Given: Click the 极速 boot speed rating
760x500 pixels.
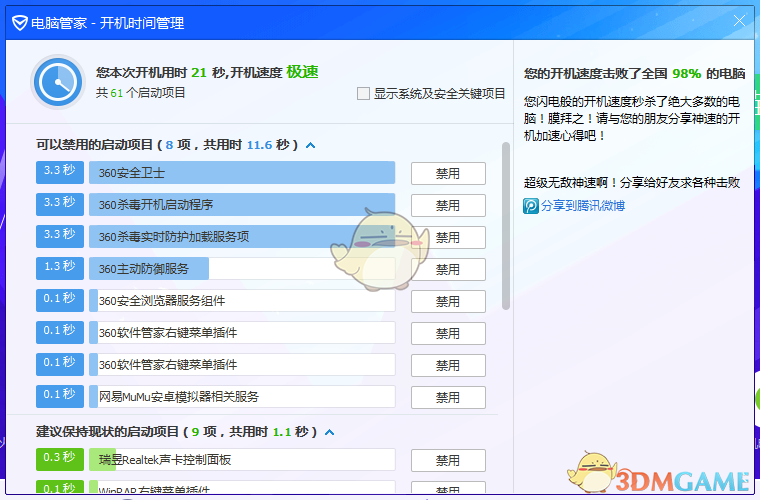Looking at the screenshot, I should pyautogui.click(x=302, y=72).
